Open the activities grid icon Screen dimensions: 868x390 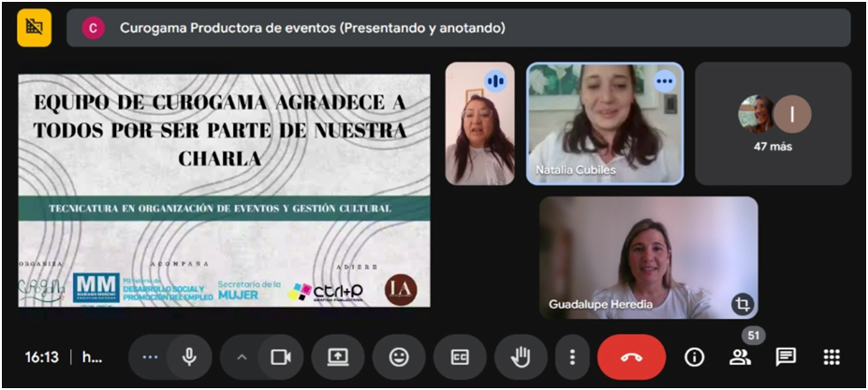831,357
